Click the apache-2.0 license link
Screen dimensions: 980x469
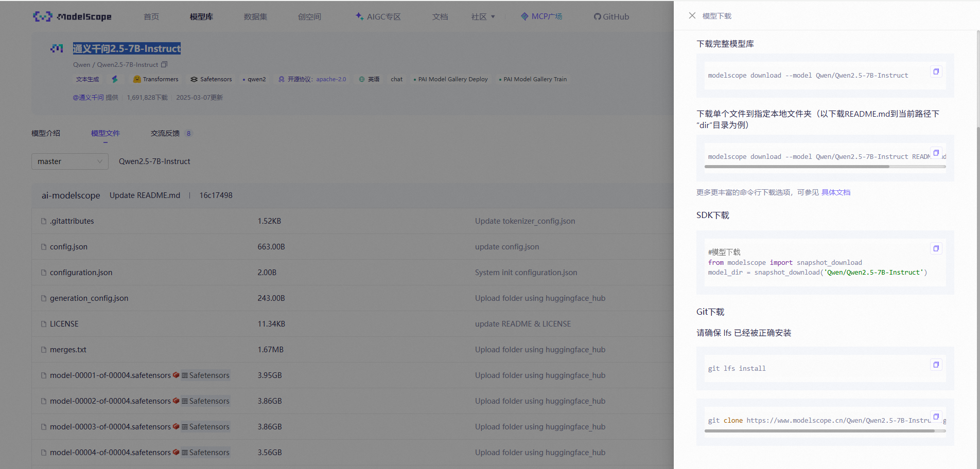331,79
